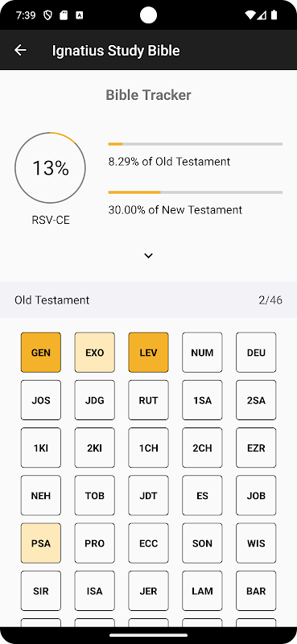
Task: Toggle the LEV book tile
Action: (148, 353)
